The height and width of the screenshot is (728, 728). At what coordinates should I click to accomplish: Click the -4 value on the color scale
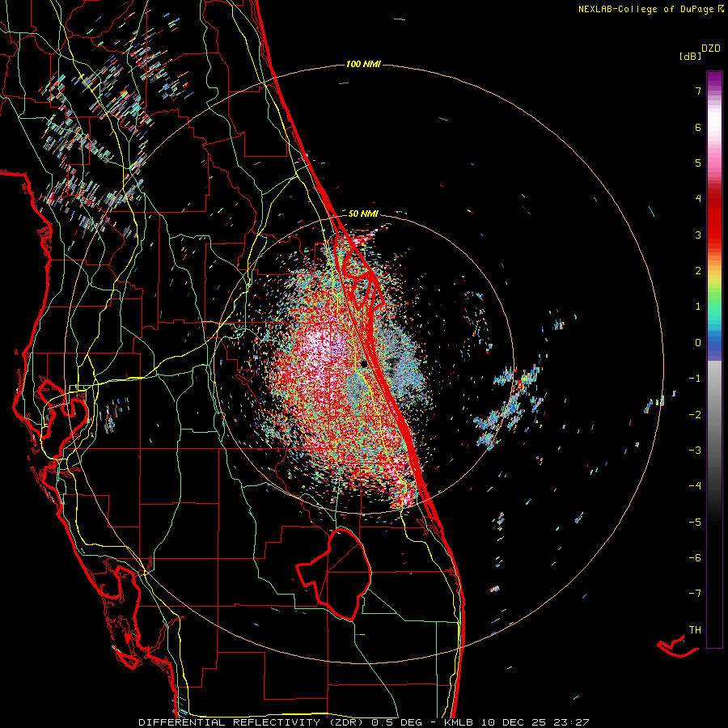(x=695, y=486)
